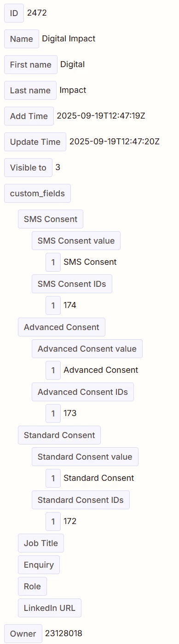Expand the SMS Consent node
This screenshot has width=179, height=644.
point(51,219)
